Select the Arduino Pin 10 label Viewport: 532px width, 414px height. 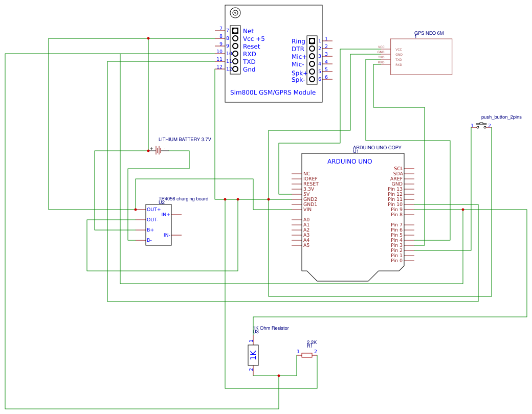click(395, 204)
